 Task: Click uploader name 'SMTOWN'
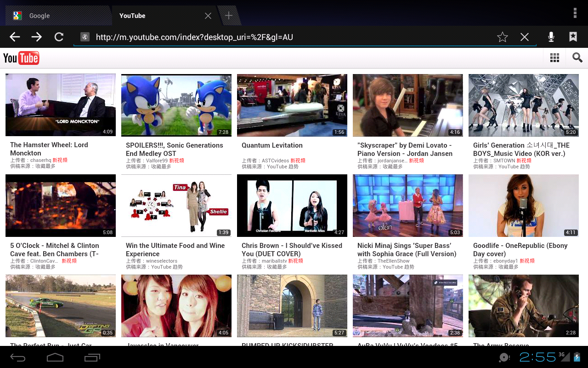(504, 161)
